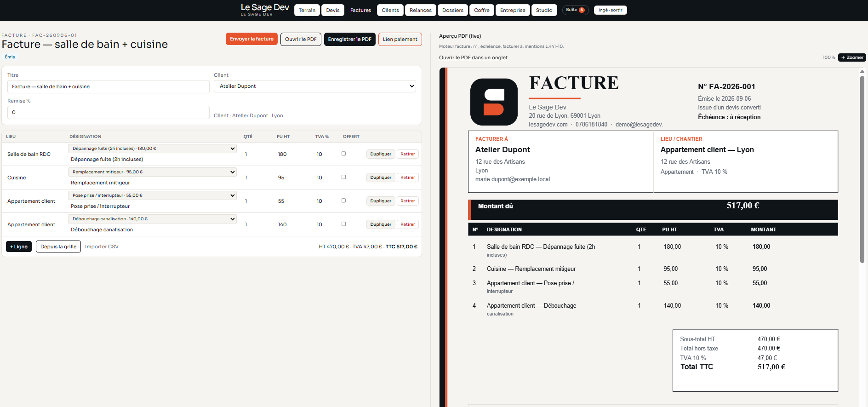This screenshot has width=868, height=407.
Task: Duplicate the Salle de bain RDC line
Action: [x=381, y=154]
